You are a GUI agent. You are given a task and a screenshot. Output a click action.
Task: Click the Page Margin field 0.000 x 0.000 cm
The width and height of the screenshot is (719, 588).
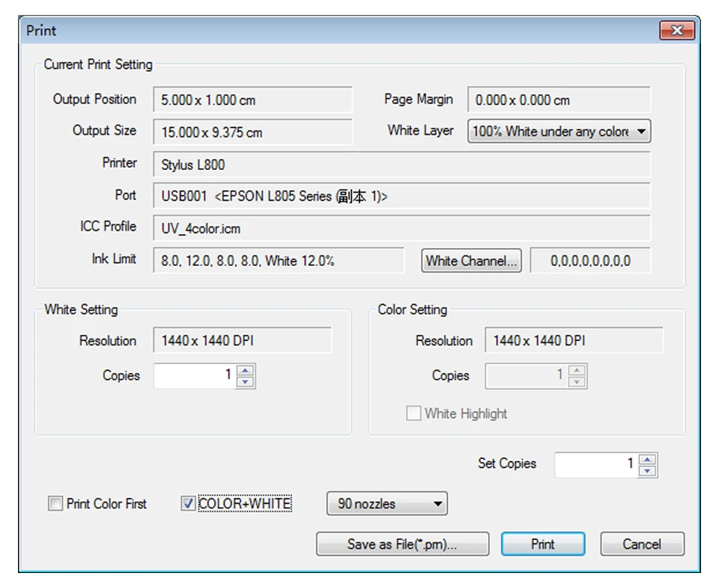pyautogui.click(x=559, y=100)
